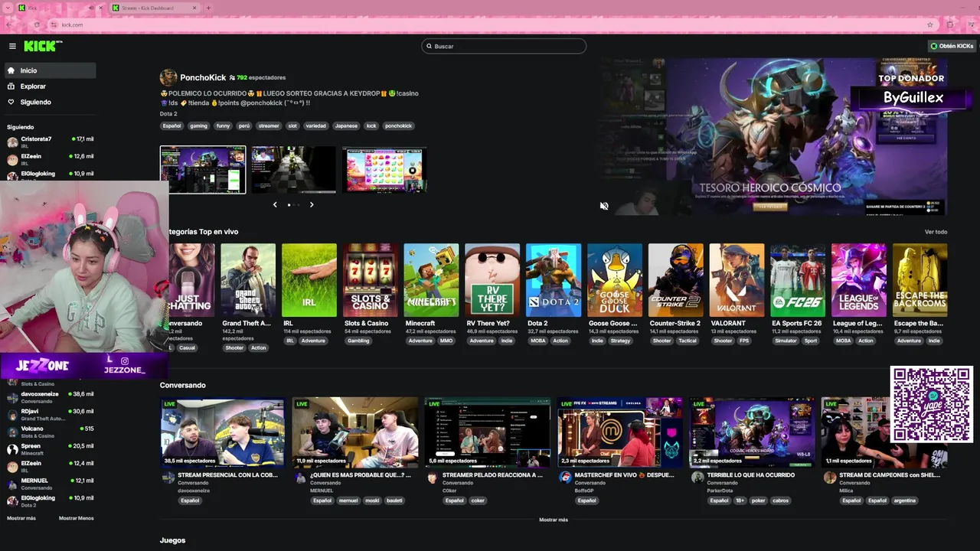This screenshot has height=551, width=980.
Task: Open MERNUEL's avatar in the sidebar
Action: 12,484
